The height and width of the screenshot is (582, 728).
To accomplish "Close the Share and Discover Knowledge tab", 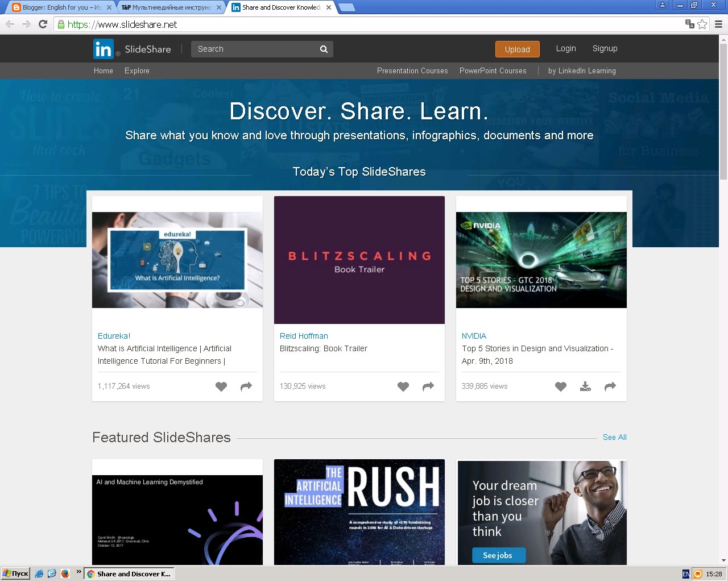I will (x=329, y=7).
